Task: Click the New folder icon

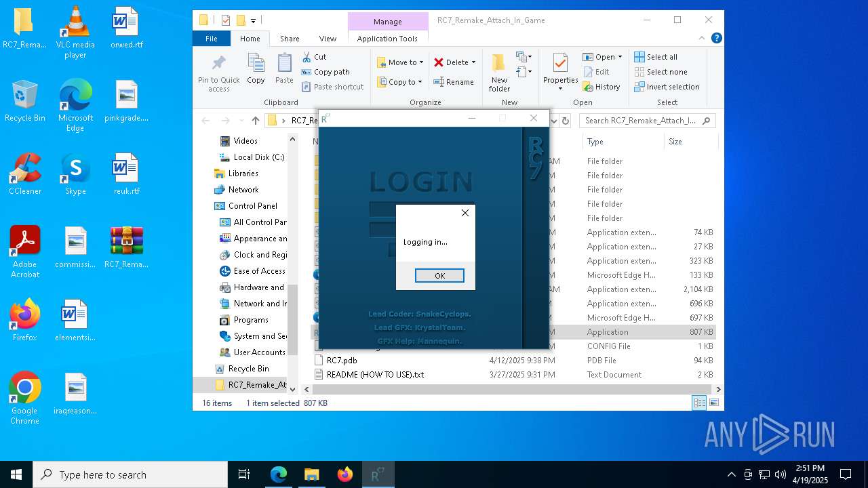Action: (499, 73)
